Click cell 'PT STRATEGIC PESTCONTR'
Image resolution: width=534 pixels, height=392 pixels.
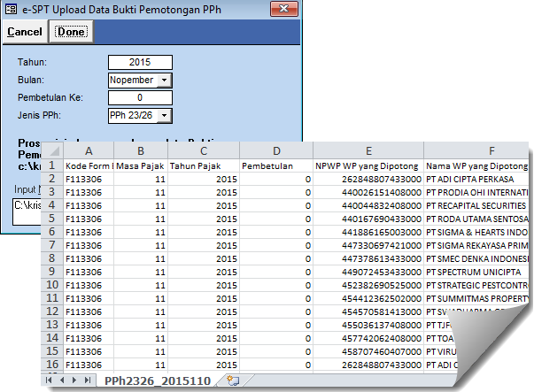pos(476,285)
